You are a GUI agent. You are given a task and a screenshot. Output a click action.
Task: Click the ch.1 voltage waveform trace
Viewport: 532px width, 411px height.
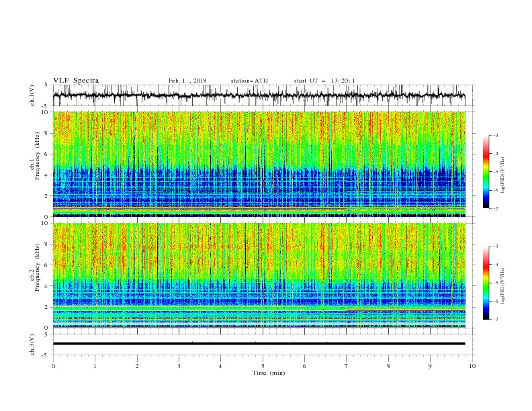tap(259, 95)
